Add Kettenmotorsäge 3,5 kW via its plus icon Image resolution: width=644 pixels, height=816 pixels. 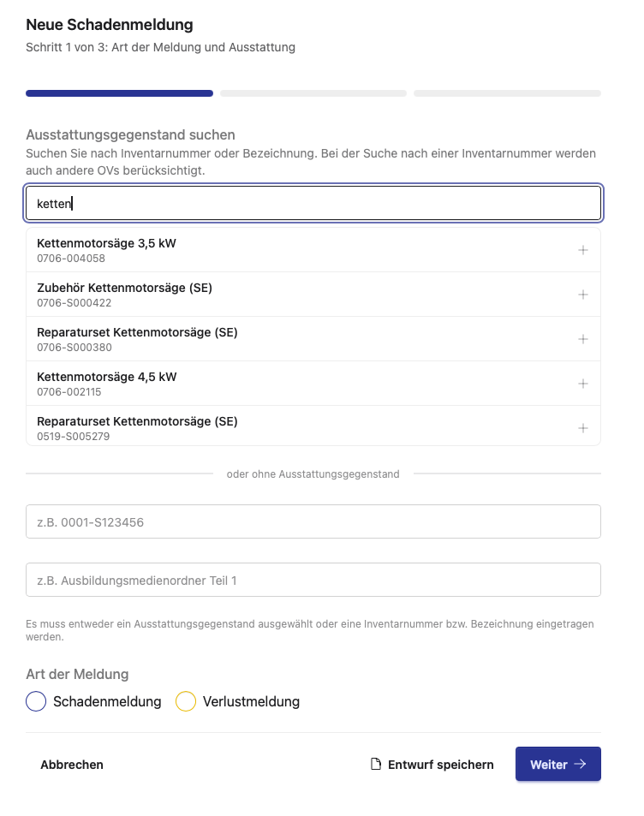(583, 249)
